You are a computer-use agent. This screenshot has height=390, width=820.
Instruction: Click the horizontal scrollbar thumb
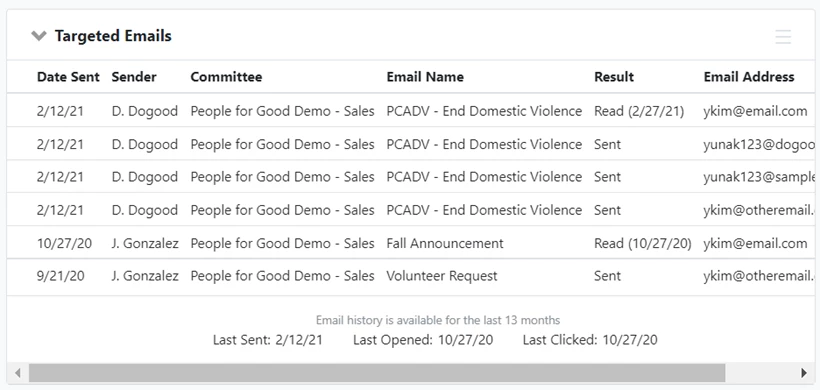coord(377,373)
